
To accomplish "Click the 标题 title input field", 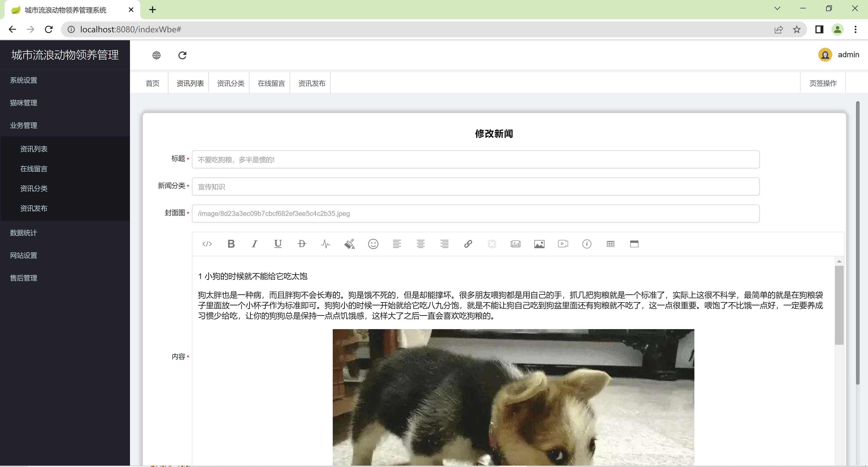I will (x=475, y=160).
